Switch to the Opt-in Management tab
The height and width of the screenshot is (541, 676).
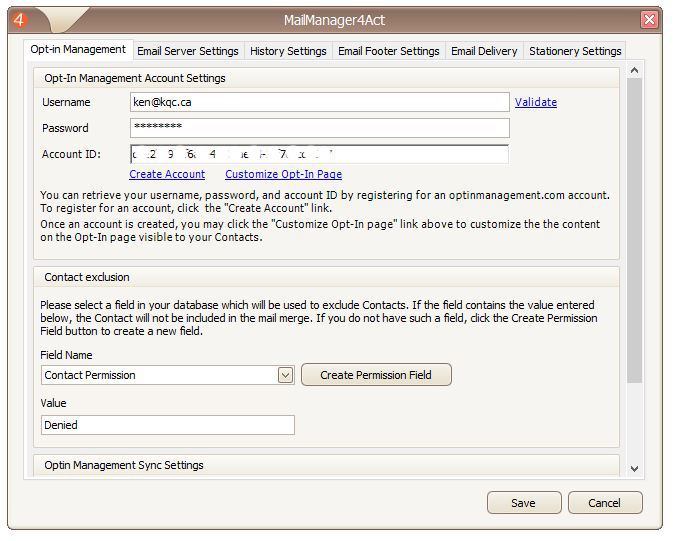click(78, 50)
